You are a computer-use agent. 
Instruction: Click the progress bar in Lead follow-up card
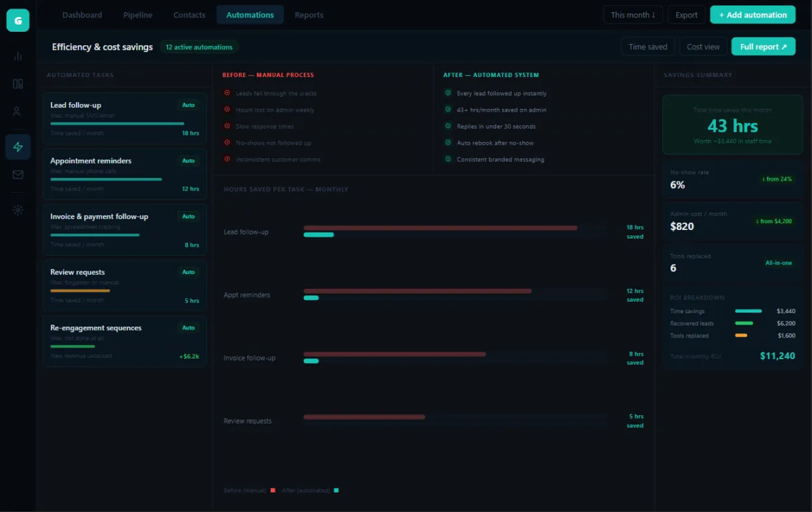point(117,124)
